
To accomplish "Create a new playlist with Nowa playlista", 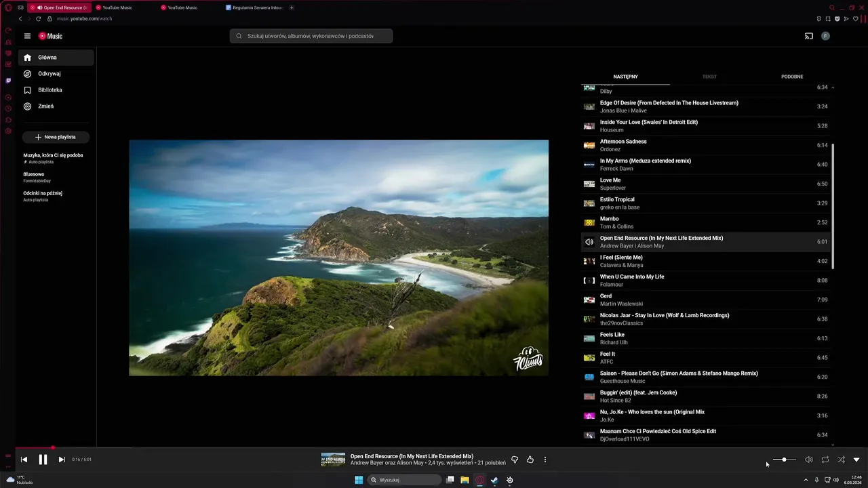I will [56, 137].
